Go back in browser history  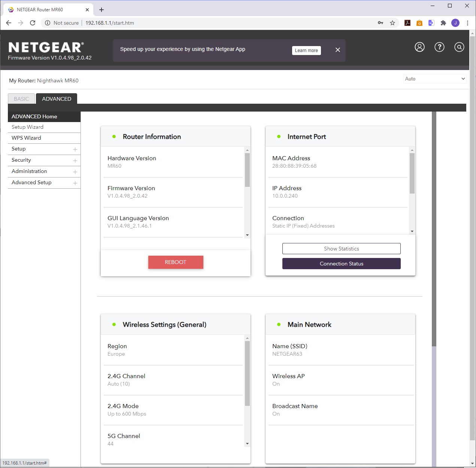tap(9, 23)
